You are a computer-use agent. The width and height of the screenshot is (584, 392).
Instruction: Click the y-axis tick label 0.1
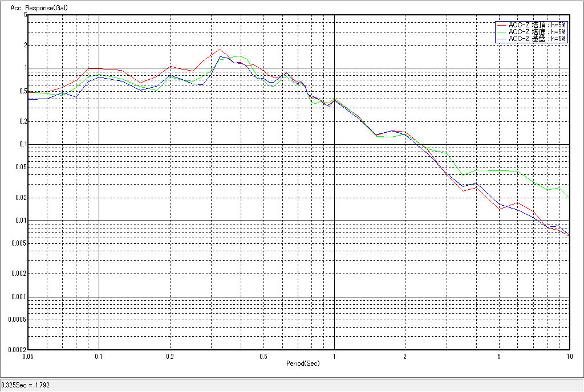22,144
